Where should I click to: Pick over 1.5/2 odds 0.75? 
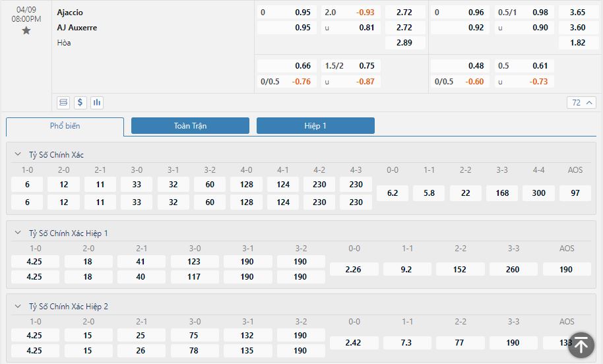[x=351, y=66]
